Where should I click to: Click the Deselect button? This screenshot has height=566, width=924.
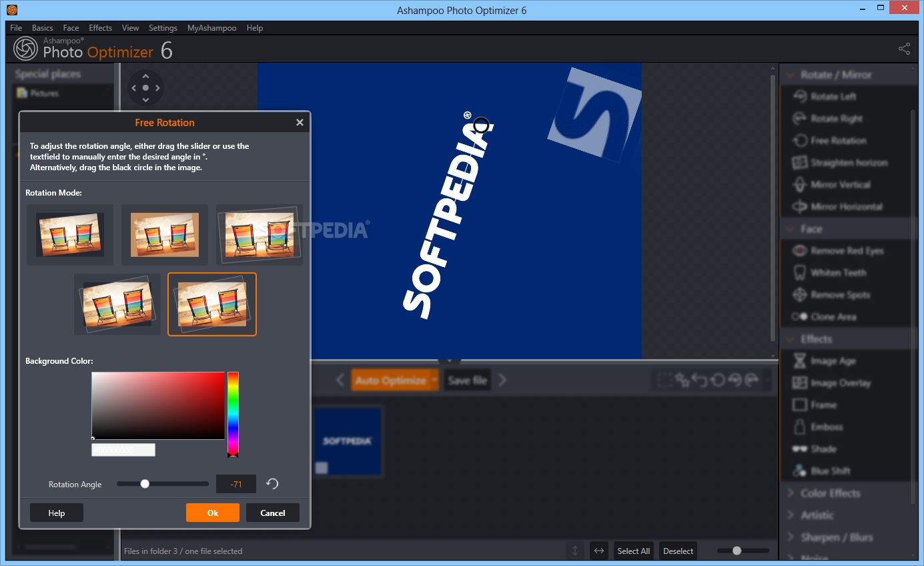tap(678, 551)
